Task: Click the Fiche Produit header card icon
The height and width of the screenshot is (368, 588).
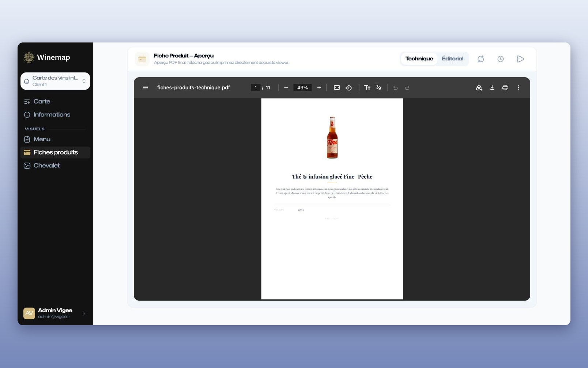Action: click(142, 59)
